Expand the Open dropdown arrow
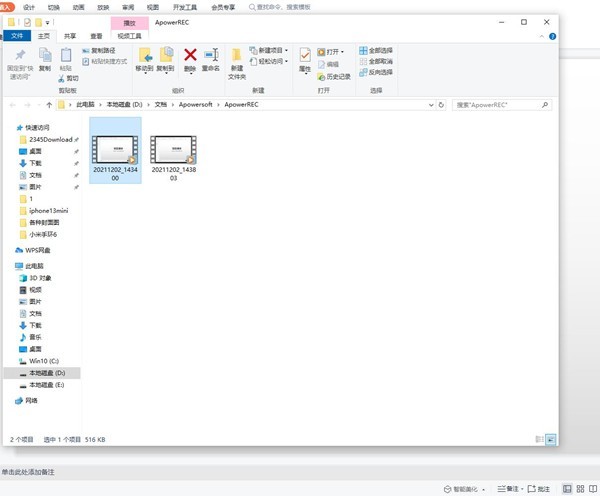Screen dimensions: 600x496 [x=342, y=52]
